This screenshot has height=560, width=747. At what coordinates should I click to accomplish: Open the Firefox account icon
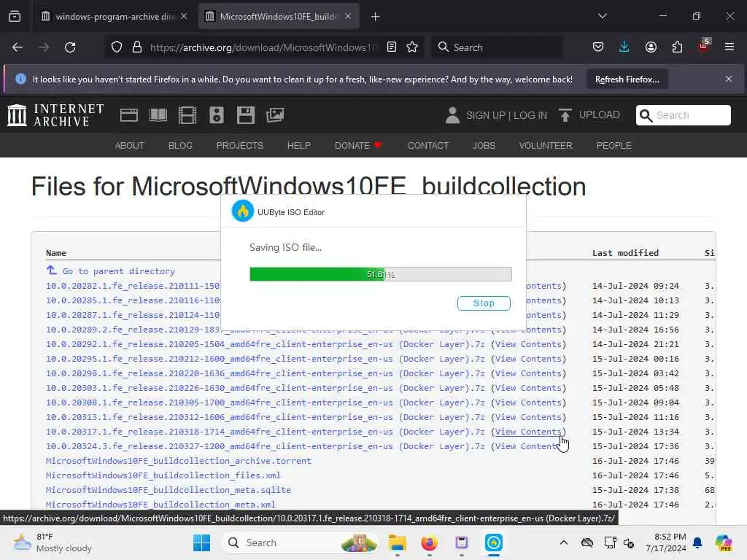[651, 47]
